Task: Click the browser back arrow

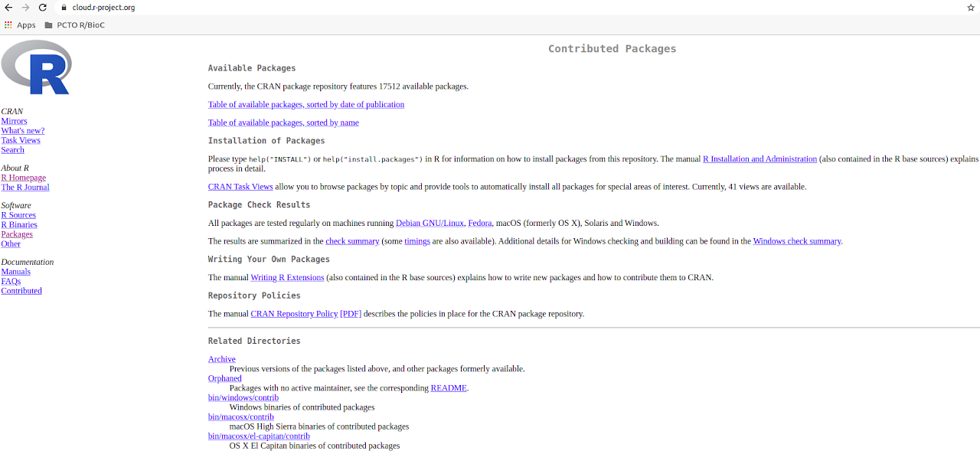Action: pos(8,8)
